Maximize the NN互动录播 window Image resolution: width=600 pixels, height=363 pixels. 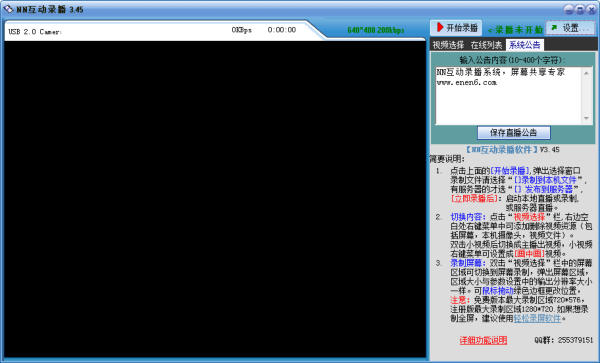tap(580, 9)
